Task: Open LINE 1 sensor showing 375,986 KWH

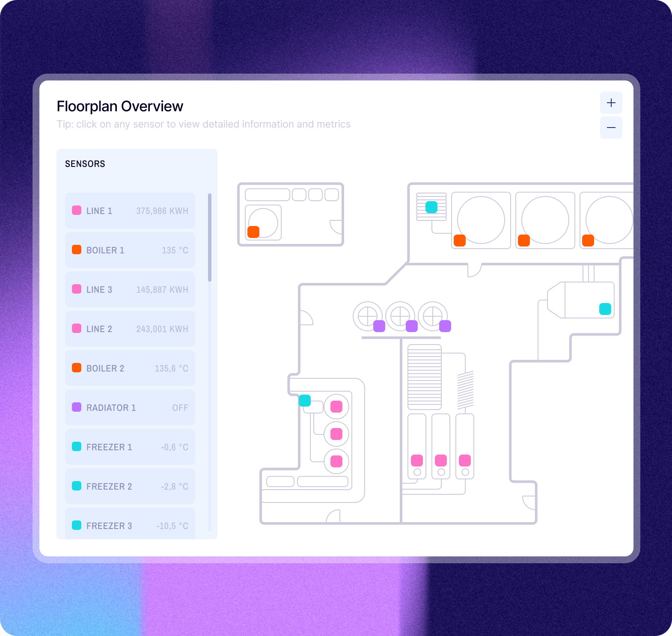Action: pyautogui.click(x=130, y=211)
